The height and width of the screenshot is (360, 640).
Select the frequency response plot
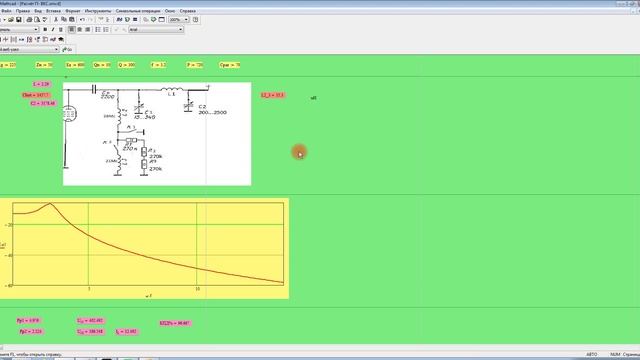[144, 249]
